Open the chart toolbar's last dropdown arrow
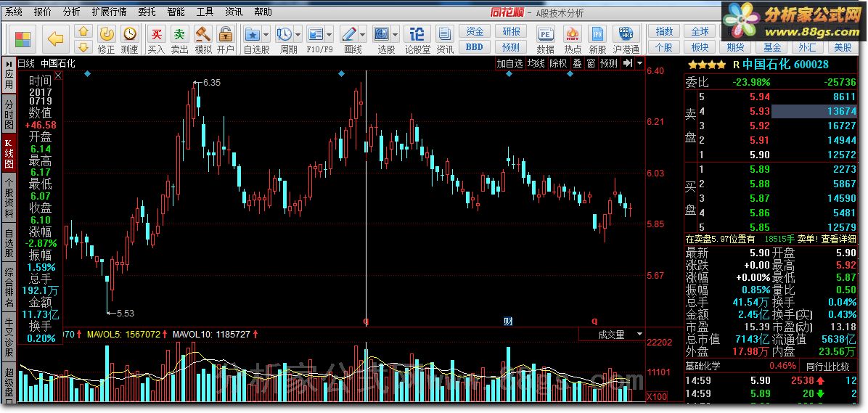 tap(640, 63)
